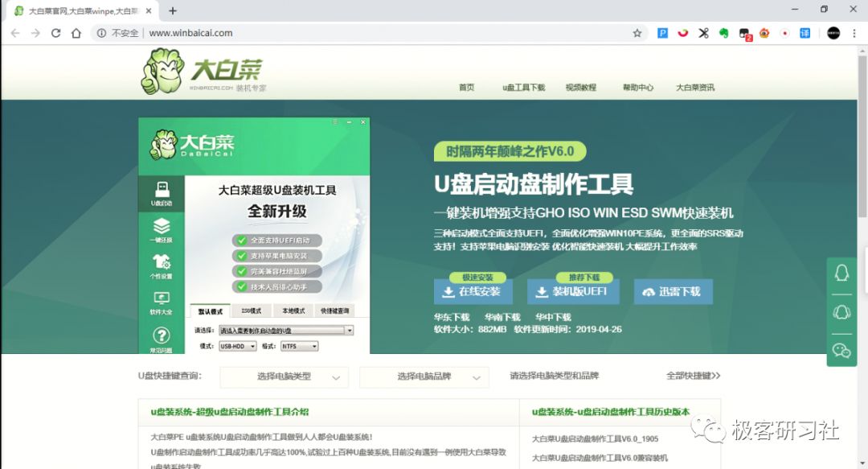The height and width of the screenshot is (469, 868).
Task: Click the 时隔两年颠峰之作V6.0 badge
Action: click(x=510, y=151)
